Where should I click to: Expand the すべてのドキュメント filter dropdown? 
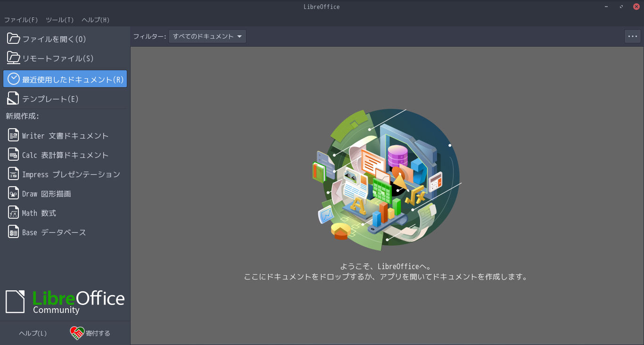coord(207,36)
